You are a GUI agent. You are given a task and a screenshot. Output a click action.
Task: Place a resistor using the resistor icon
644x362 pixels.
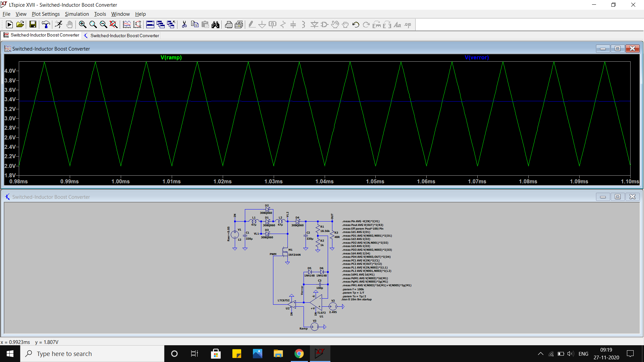282,24
